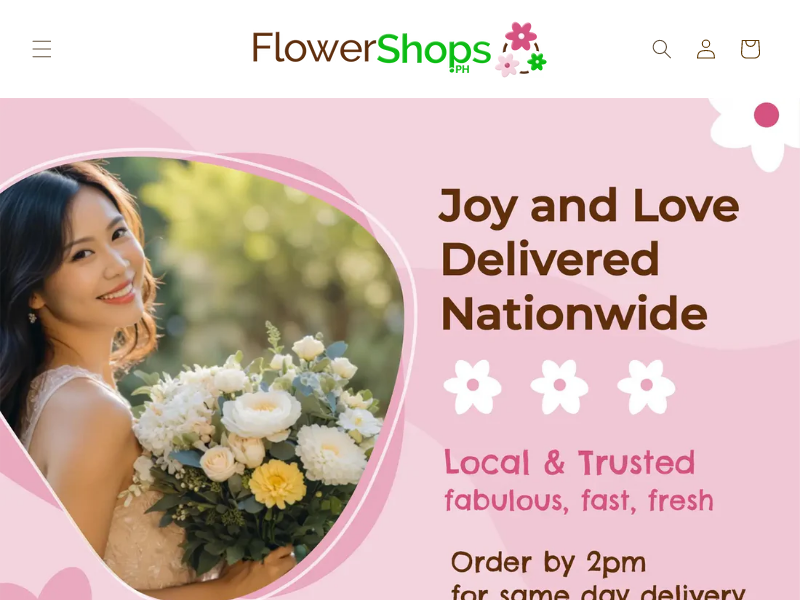The image size is (800, 600).
Task: Click the first white flower icon in the banner
Action: click(x=472, y=386)
